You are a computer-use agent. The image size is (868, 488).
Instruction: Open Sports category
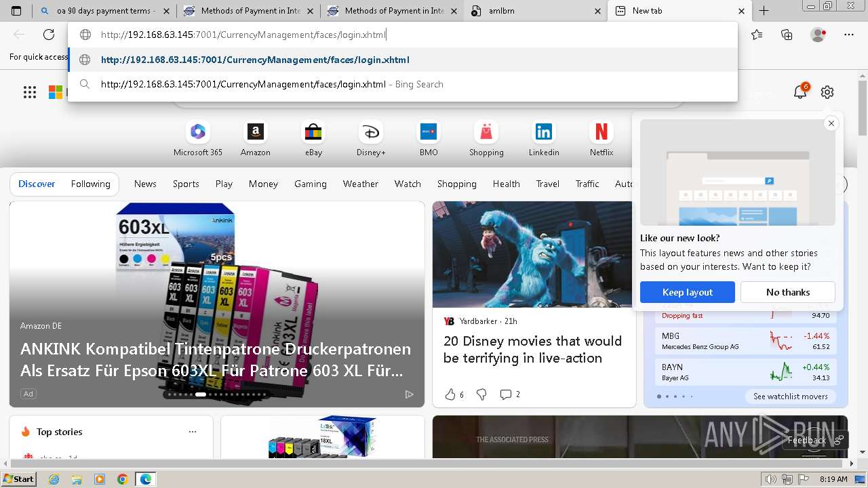coord(186,184)
